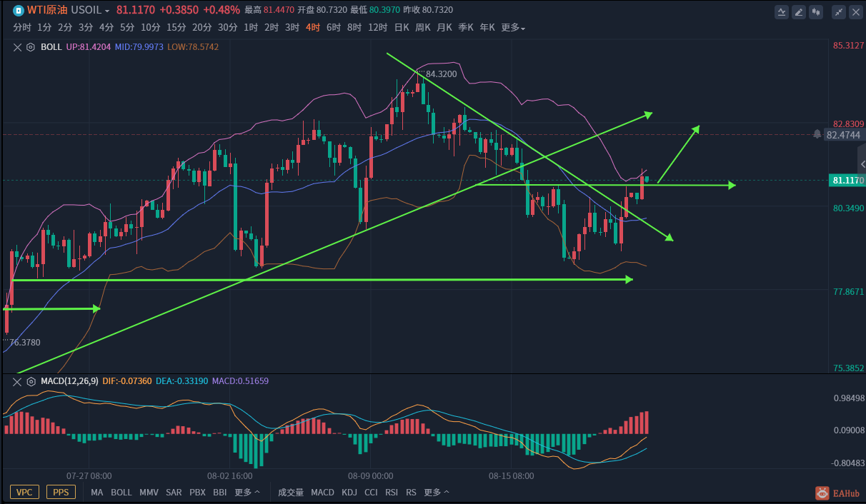The image size is (866, 504).
Task: Remove the BOLL indicator with its X icon
Action: (x=18, y=47)
